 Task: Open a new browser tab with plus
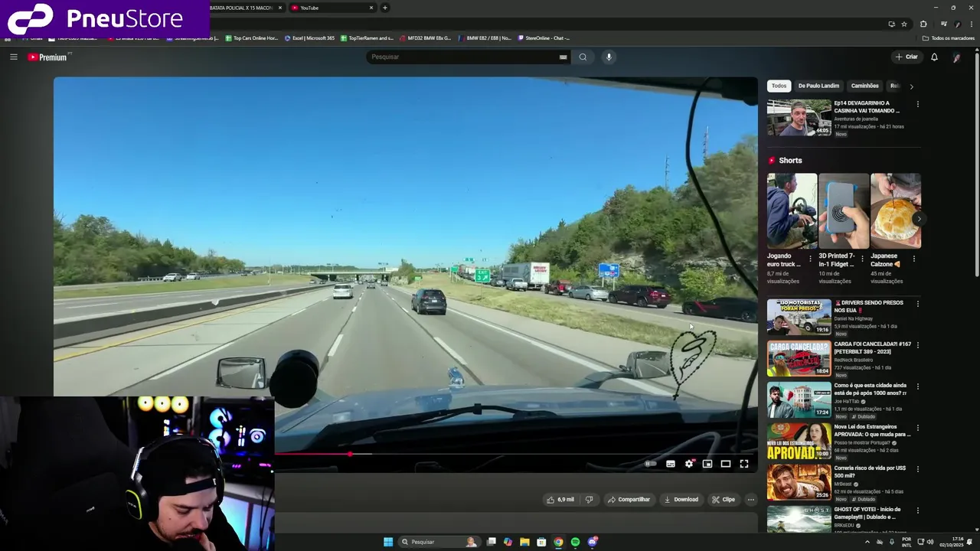(385, 8)
